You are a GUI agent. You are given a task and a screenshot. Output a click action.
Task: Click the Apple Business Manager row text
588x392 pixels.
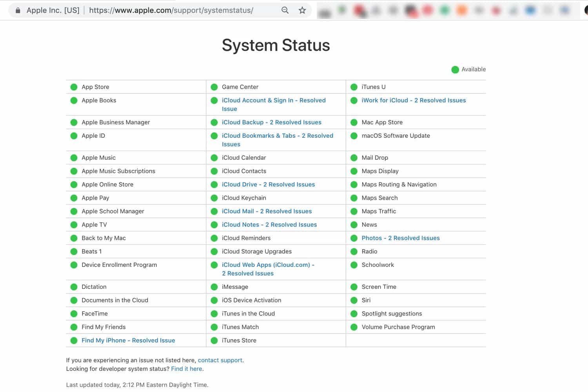[x=116, y=122]
